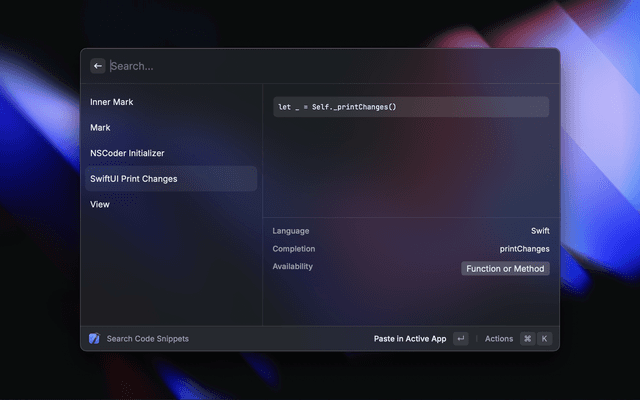Viewport: 640px width, 400px height.
Task: Click the Swift language value
Action: [x=540, y=231]
